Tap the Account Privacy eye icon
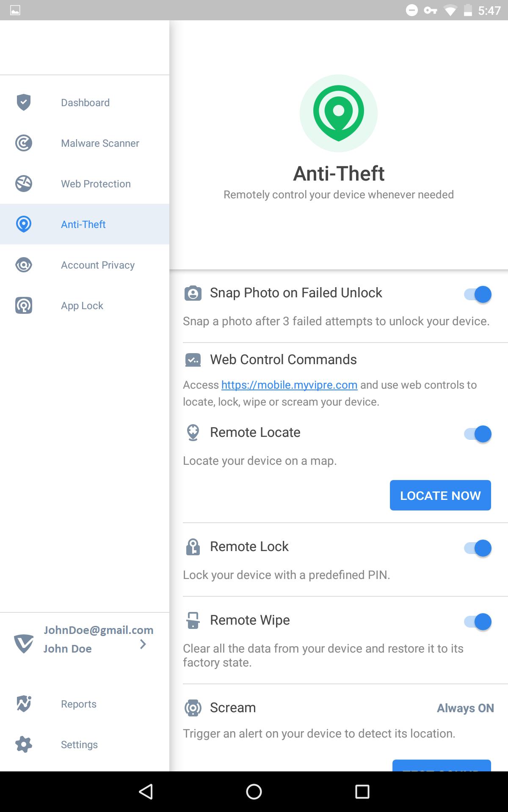508x812 pixels. [x=24, y=265]
